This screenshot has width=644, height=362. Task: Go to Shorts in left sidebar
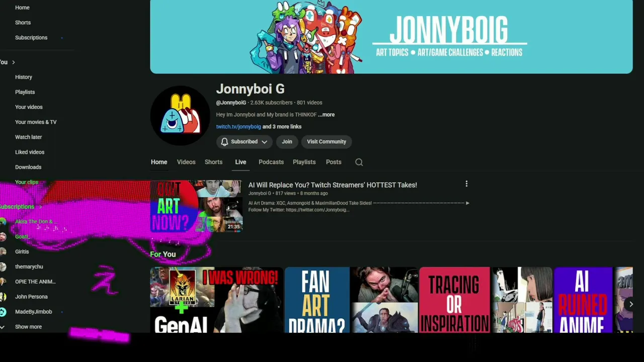[23, 23]
